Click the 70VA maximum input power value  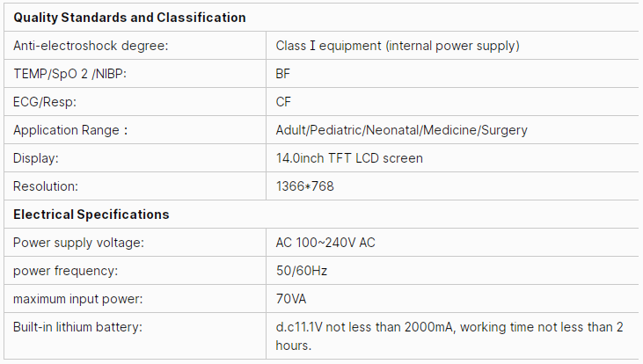[x=291, y=299]
